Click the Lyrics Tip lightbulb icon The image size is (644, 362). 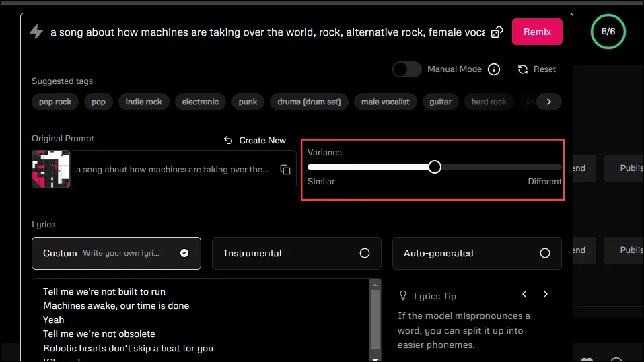click(x=403, y=296)
